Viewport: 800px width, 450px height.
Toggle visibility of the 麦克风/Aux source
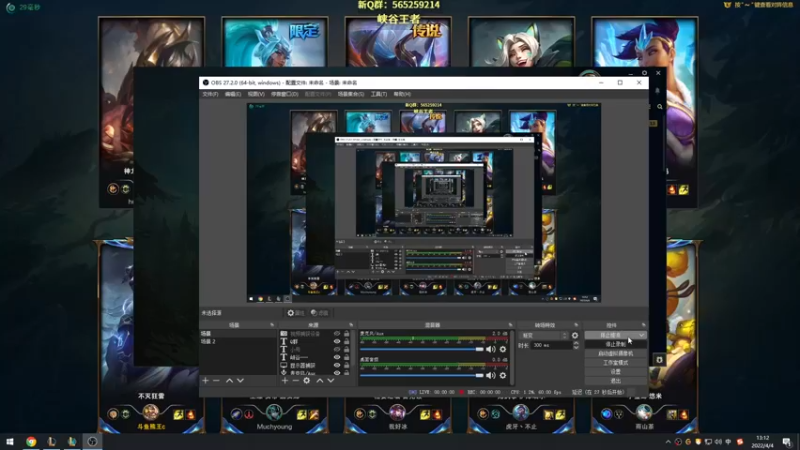(337, 373)
